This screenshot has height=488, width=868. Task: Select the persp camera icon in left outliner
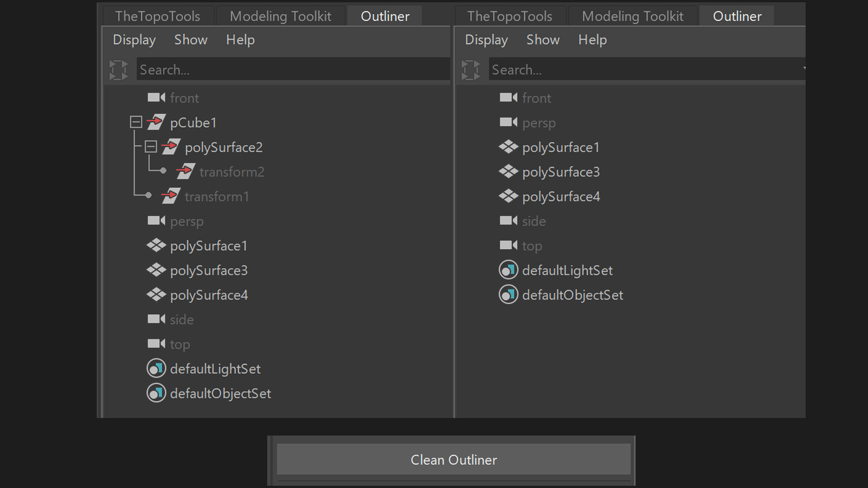pyautogui.click(x=155, y=221)
